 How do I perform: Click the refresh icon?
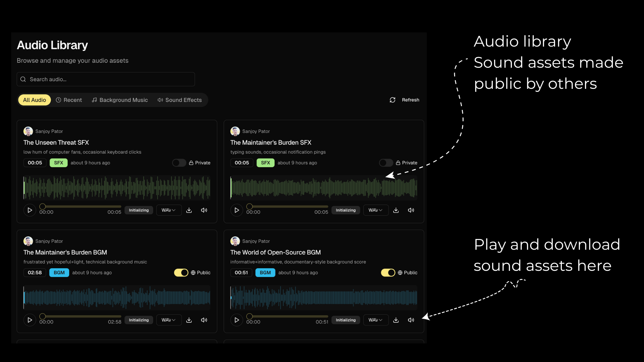392,100
